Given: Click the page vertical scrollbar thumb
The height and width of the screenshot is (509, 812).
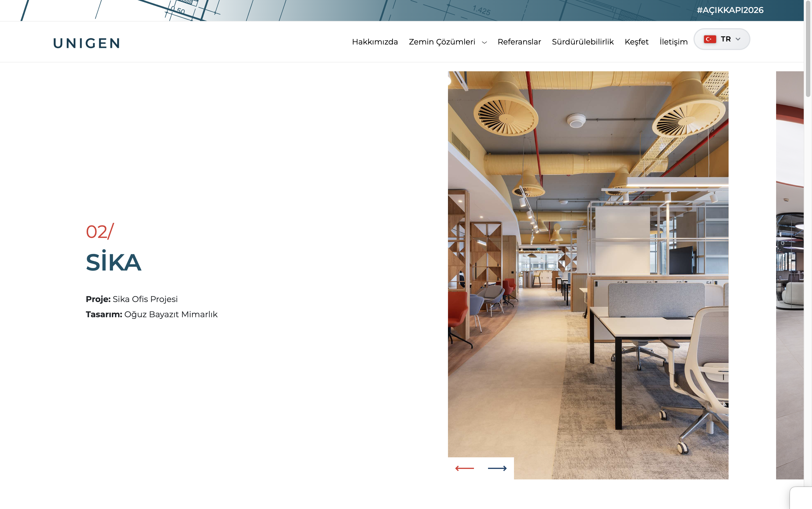Looking at the screenshot, I should point(808,49).
